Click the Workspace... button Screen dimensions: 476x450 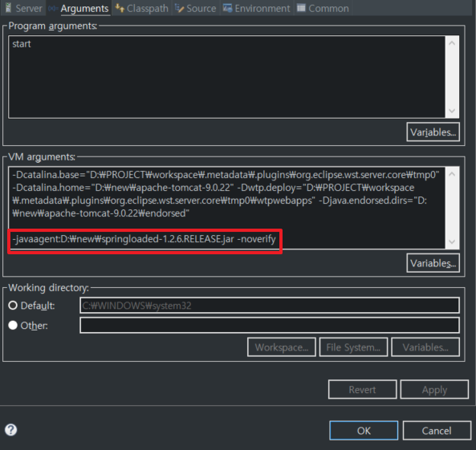pyautogui.click(x=282, y=347)
